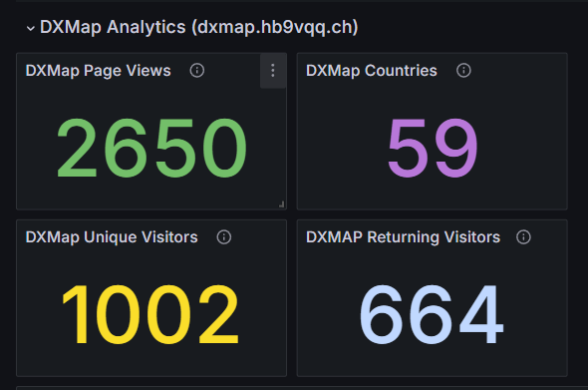Open the three-dot menu on DXMap Page Views
Image resolution: width=588 pixels, height=390 pixels.
pyautogui.click(x=273, y=71)
